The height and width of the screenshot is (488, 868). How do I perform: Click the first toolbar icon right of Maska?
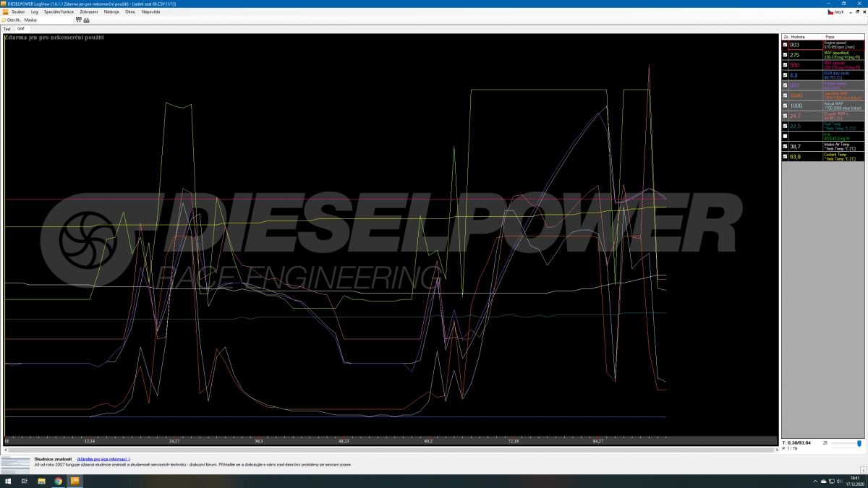79,20
